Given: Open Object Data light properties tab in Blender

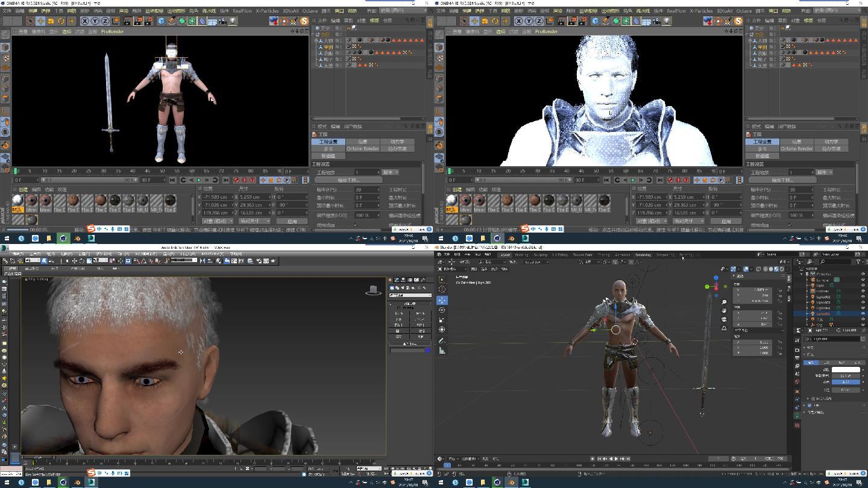Looking at the screenshot, I should 797,414.
